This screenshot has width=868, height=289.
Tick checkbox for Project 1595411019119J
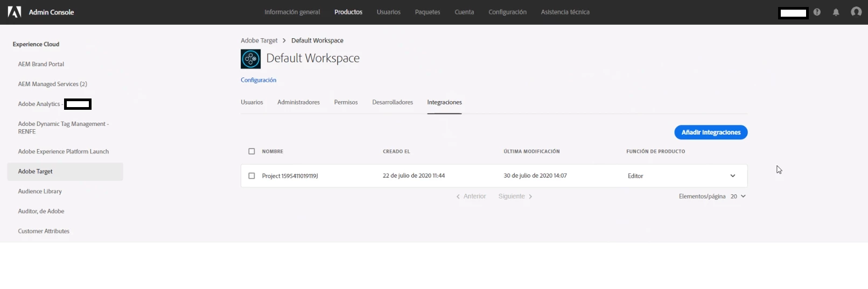pyautogui.click(x=251, y=175)
